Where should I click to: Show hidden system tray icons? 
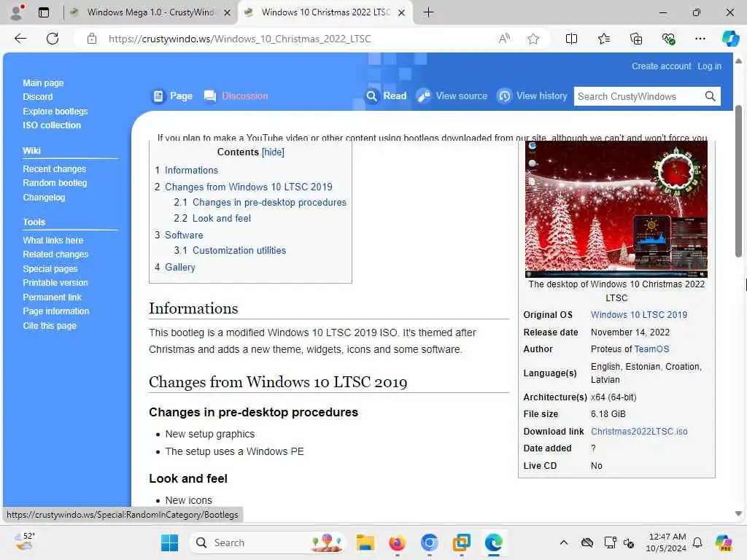(564, 542)
